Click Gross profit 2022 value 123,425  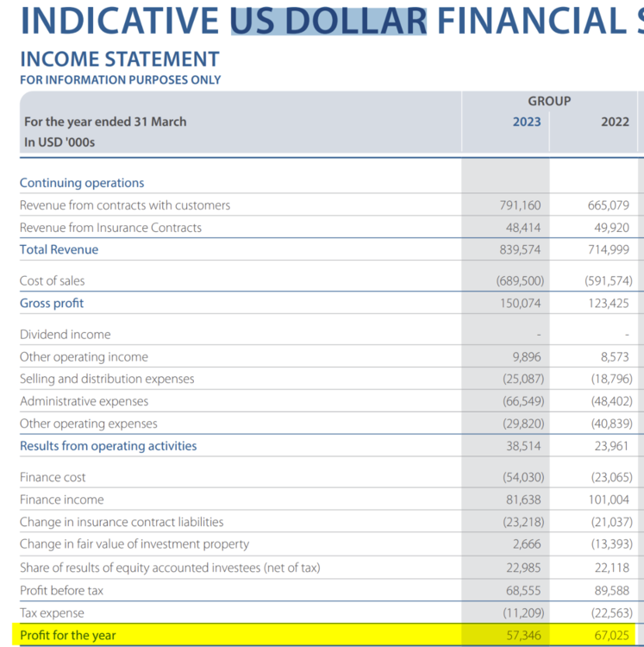(x=609, y=304)
